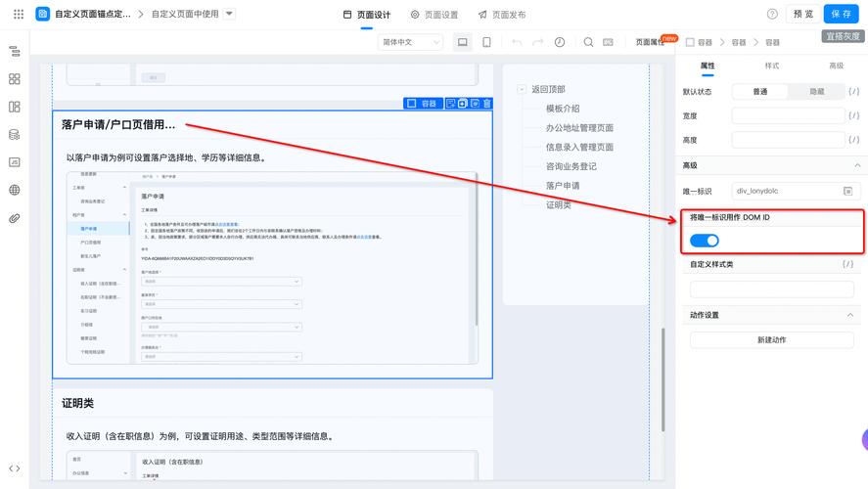Click the redo arrow

[537, 42]
